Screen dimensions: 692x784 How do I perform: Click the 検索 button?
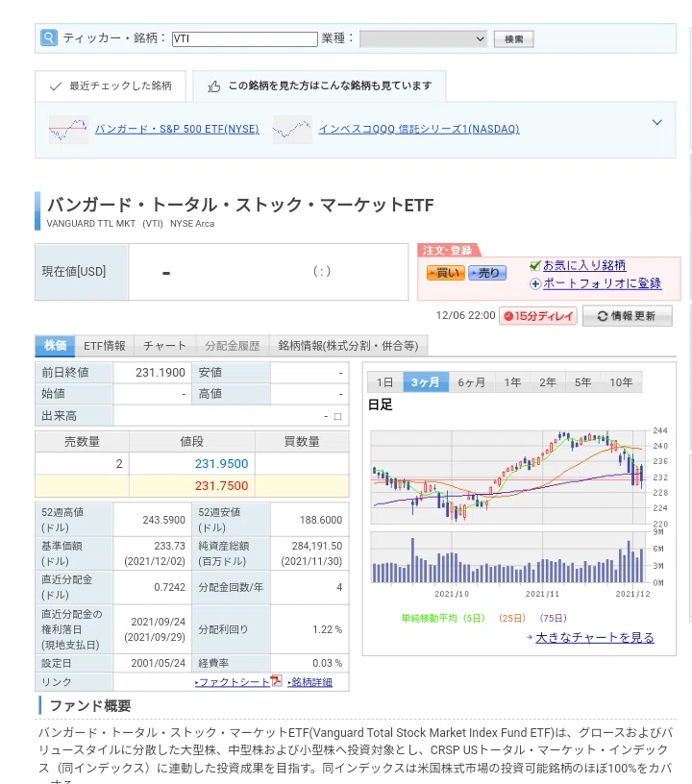pos(513,39)
